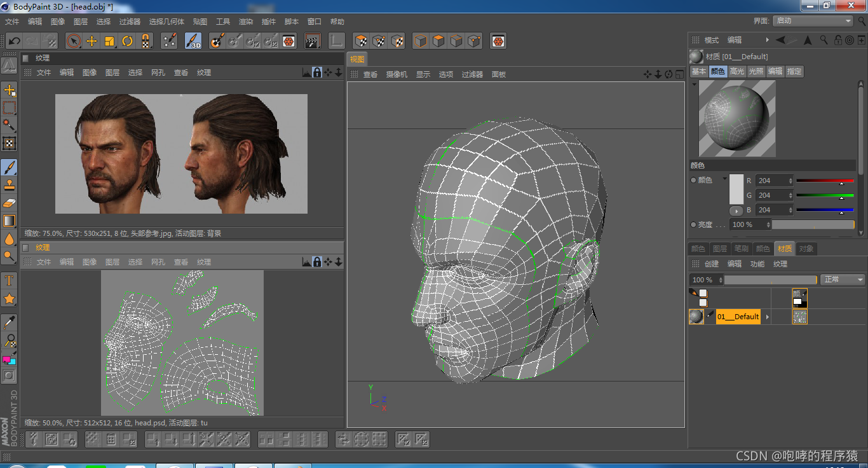This screenshot has width=868, height=468.
Task: Open the 界面 layout dropdown showing 启动
Action: pos(813,21)
